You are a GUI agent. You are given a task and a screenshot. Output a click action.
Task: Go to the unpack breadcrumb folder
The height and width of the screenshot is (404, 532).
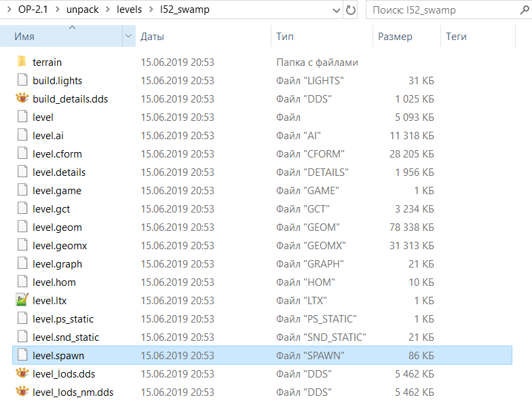[x=83, y=10]
